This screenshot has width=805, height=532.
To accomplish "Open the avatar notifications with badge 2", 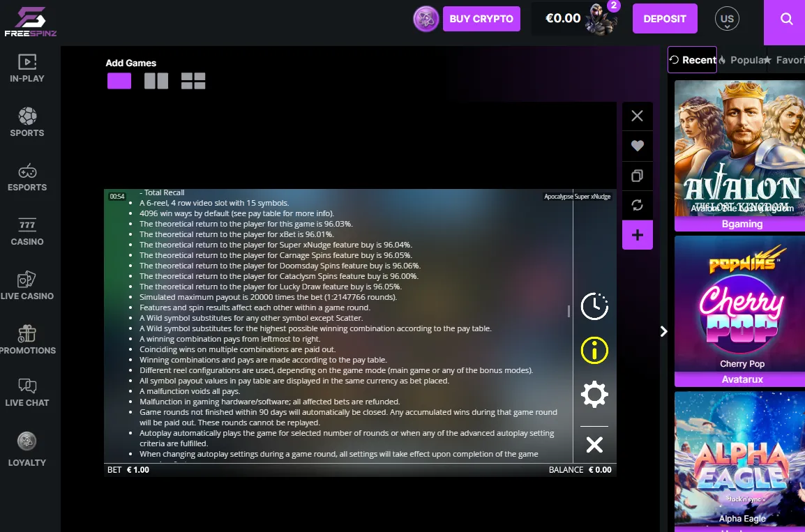I will coord(603,18).
